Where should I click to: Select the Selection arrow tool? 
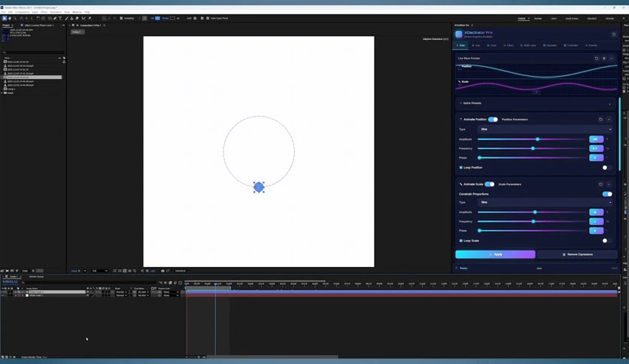(5, 18)
